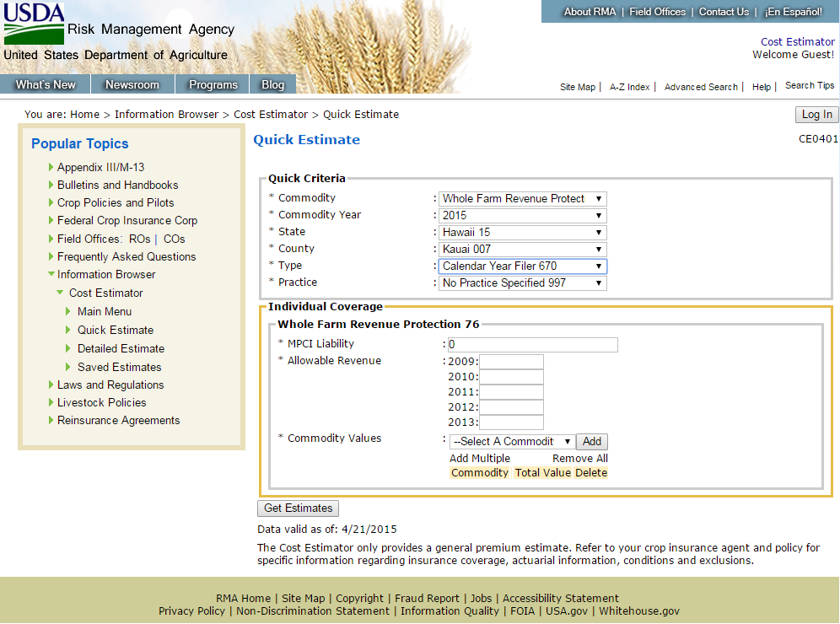The image size is (840, 624).
Task: Open Laws and Regulations topic
Action: pos(110,385)
